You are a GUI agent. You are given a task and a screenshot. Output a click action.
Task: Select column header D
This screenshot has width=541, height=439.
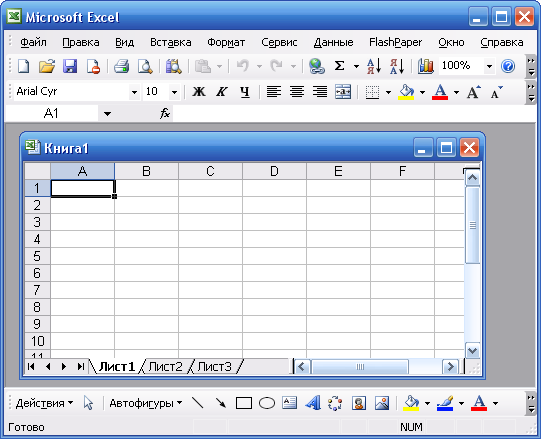point(274,171)
